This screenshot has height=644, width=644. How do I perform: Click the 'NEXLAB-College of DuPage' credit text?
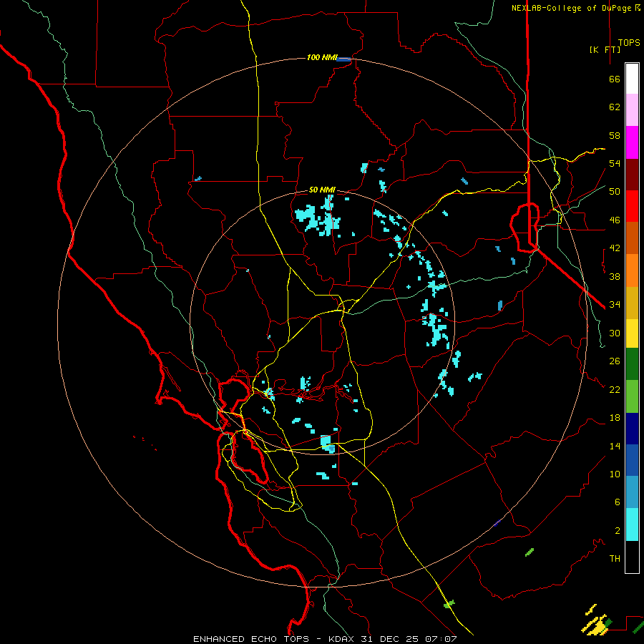(x=572, y=8)
